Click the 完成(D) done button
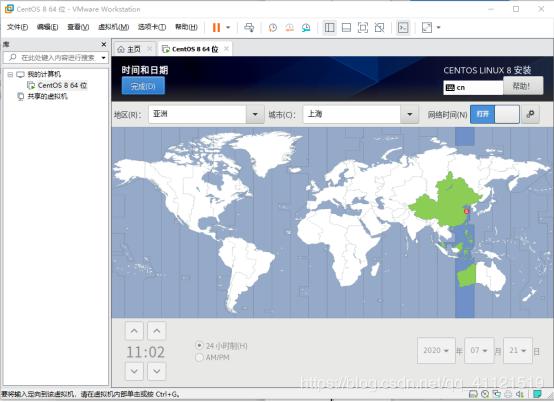Screen dimensions: 554x402 [143, 86]
